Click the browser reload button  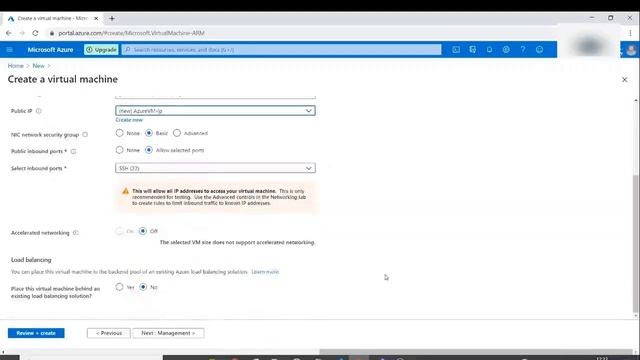pos(36,33)
